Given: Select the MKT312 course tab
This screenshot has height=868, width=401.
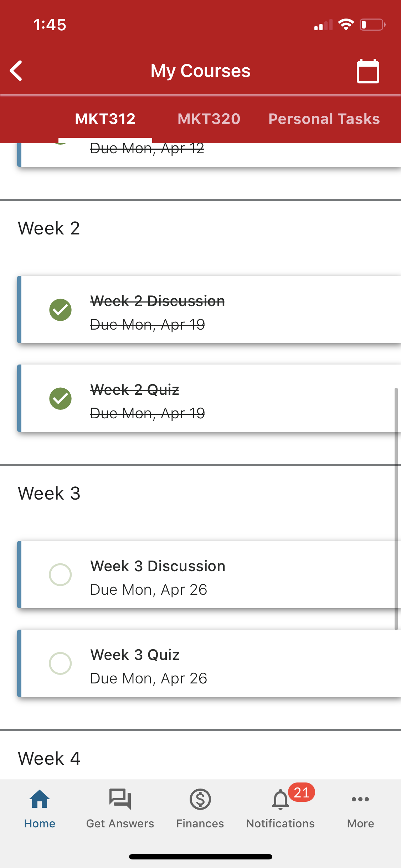Looking at the screenshot, I should (105, 119).
